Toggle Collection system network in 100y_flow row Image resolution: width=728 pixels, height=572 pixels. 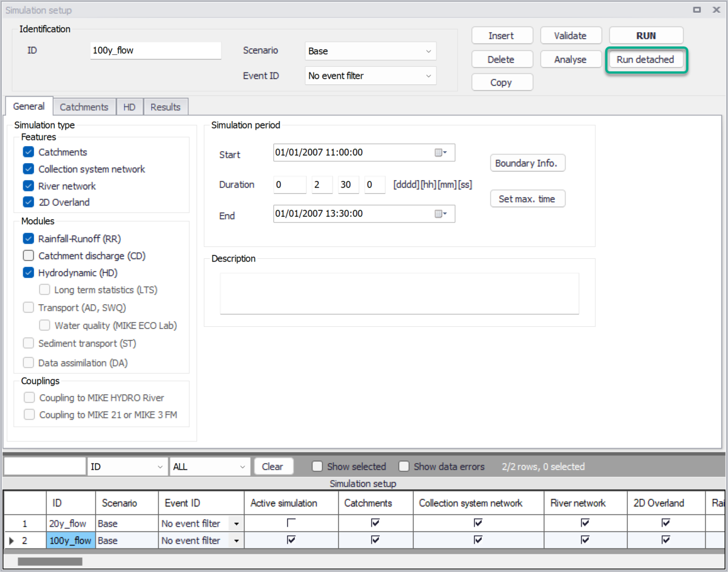[x=478, y=540]
